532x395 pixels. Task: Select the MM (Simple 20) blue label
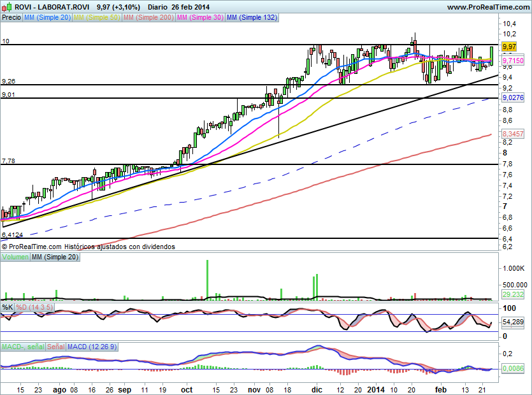point(47,18)
